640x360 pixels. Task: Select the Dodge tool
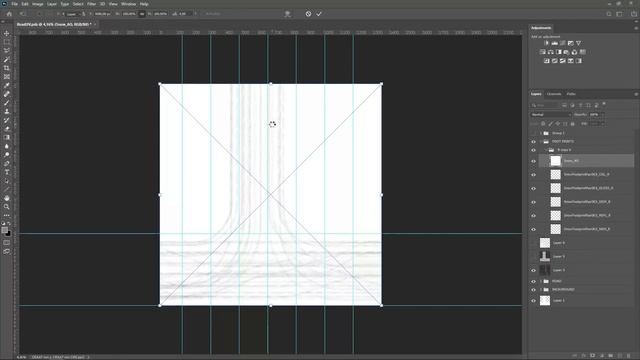7,155
